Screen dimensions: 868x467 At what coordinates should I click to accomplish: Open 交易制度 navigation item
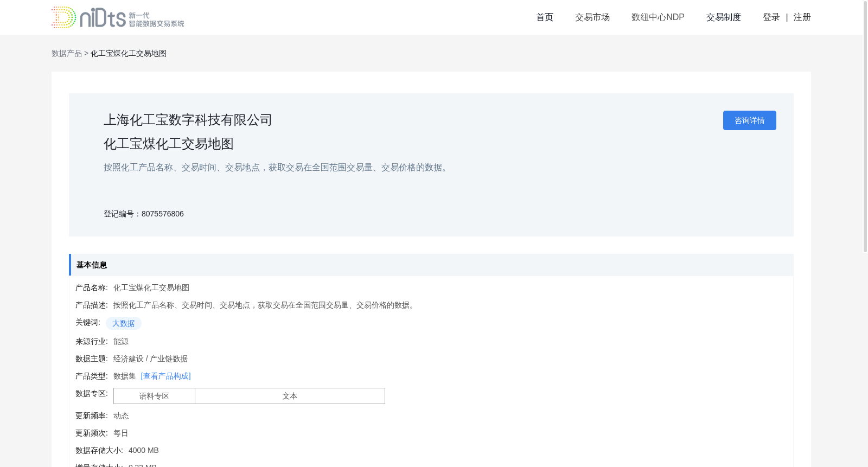click(724, 17)
